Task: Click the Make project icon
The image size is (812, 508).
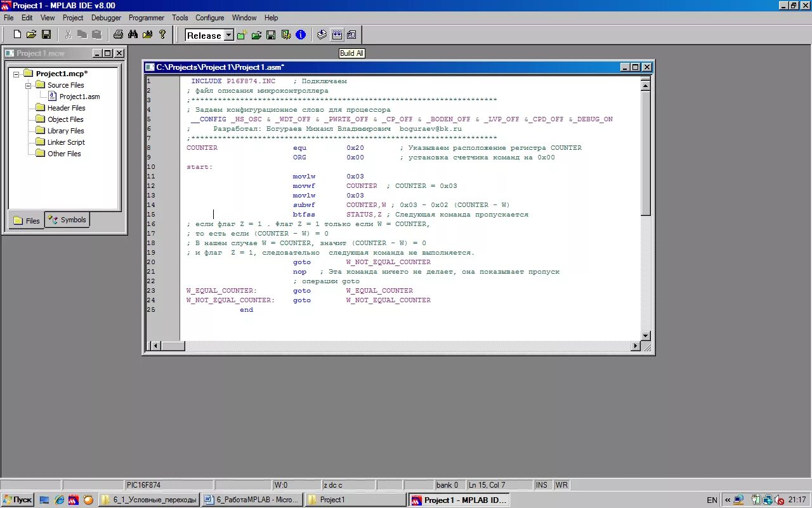Action: [322, 35]
